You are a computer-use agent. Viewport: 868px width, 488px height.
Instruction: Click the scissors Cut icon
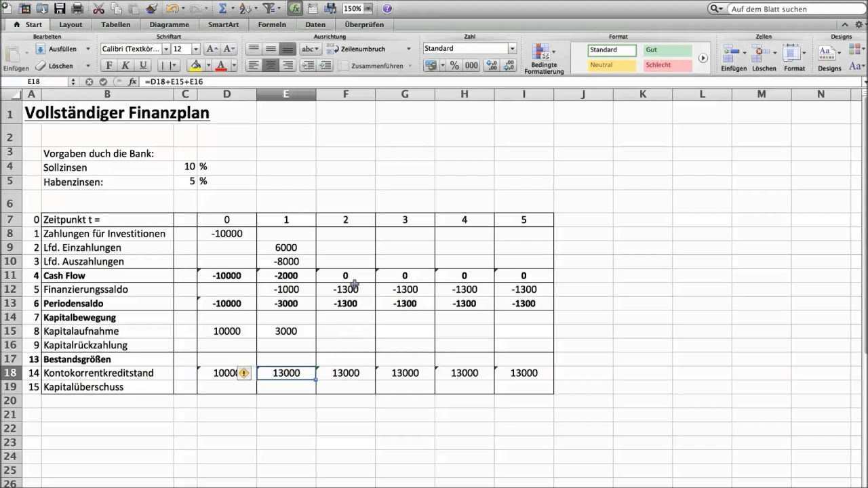[98, 9]
